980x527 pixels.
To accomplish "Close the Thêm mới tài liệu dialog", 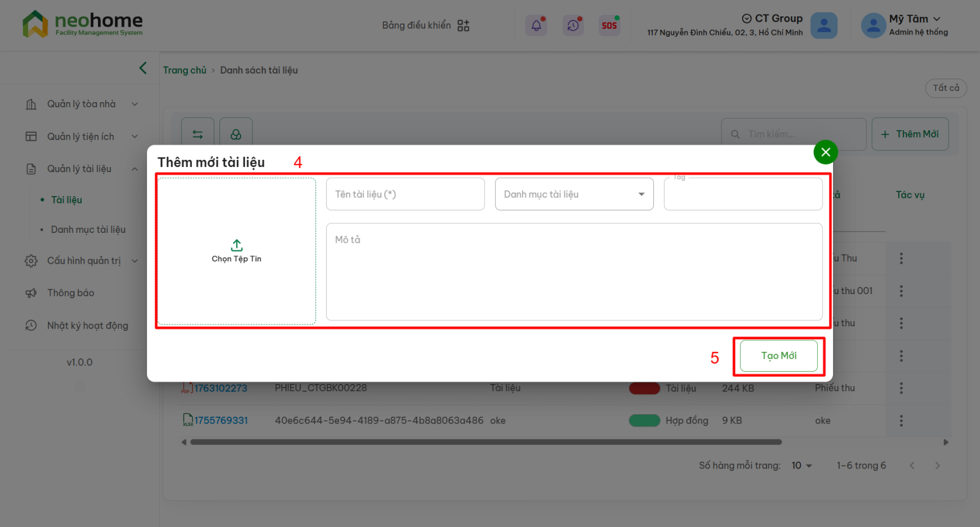I will (825, 152).
